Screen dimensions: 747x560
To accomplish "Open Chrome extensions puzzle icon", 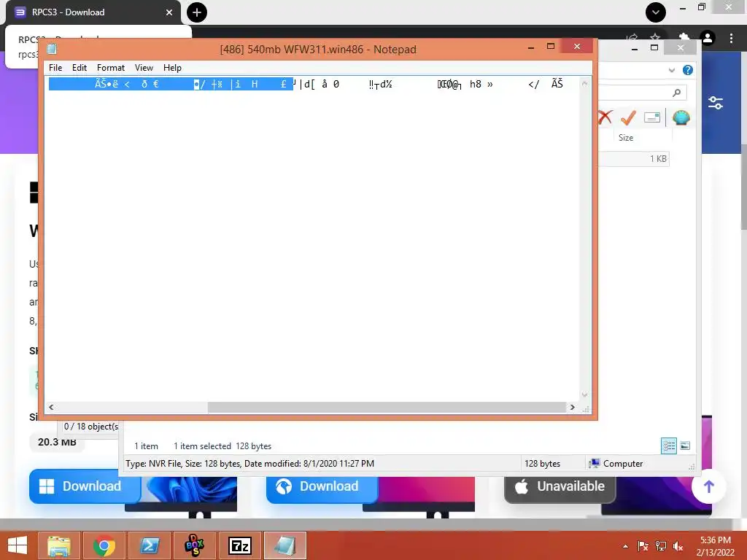I will coord(684,38).
